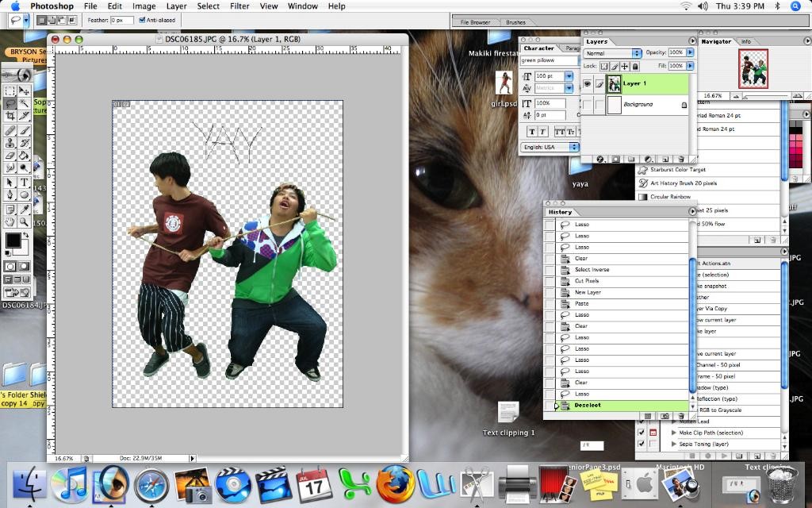Add layer style via Layers panel
This screenshot has width=812, height=508.
click(x=600, y=159)
